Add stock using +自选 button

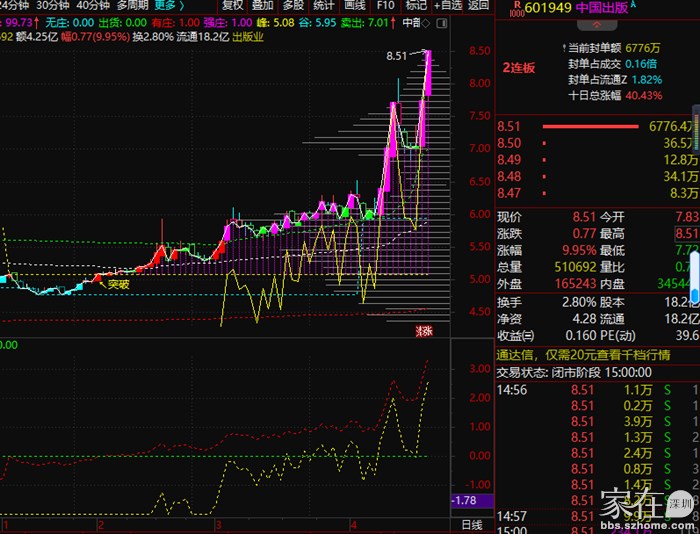(x=445, y=6)
